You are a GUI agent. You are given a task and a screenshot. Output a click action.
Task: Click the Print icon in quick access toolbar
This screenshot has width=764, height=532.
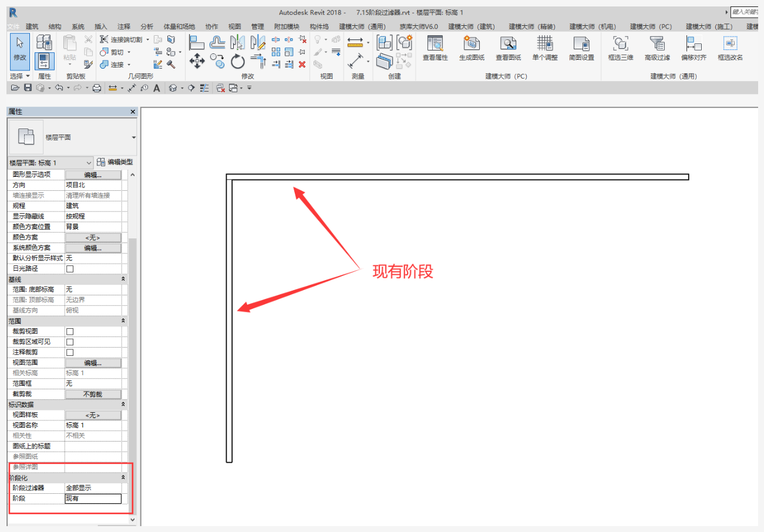[x=97, y=88]
